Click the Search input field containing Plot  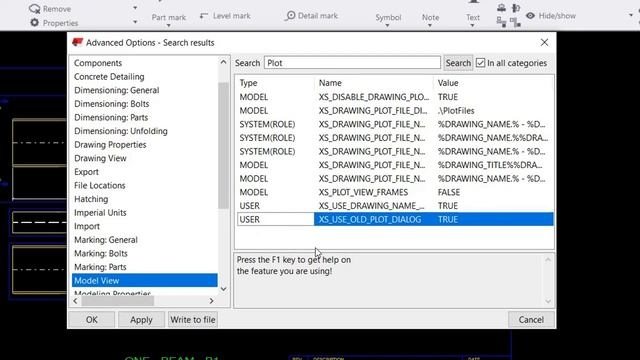click(352, 63)
